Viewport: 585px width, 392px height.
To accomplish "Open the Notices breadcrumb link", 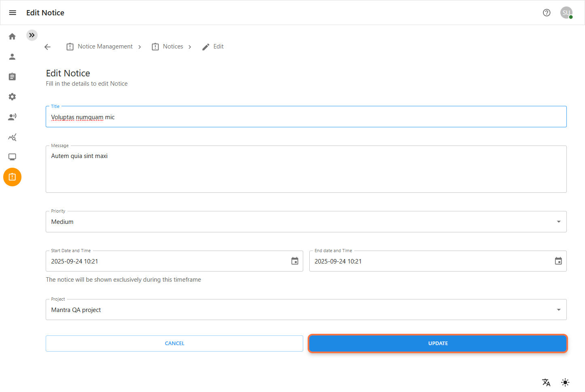I will (173, 46).
